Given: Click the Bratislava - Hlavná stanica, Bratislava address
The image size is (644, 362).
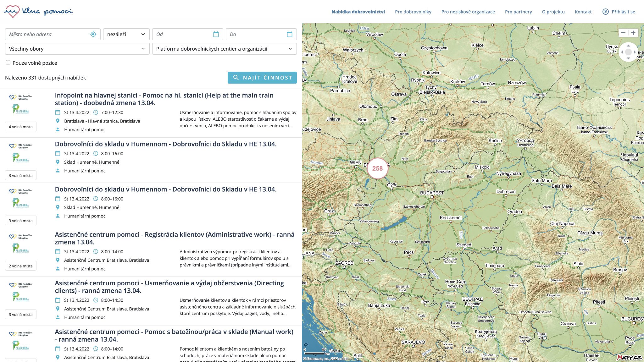Looking at the screenshot, I should [102, 121].
